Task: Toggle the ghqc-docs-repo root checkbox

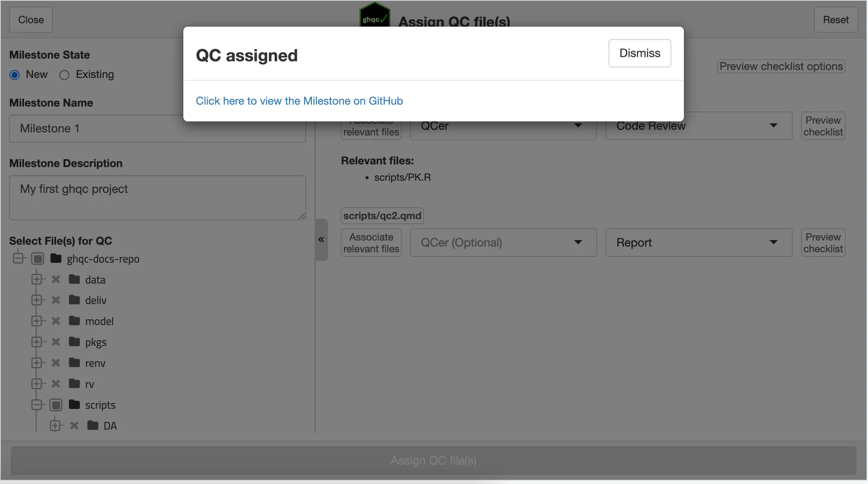Action: click(38, 259)
